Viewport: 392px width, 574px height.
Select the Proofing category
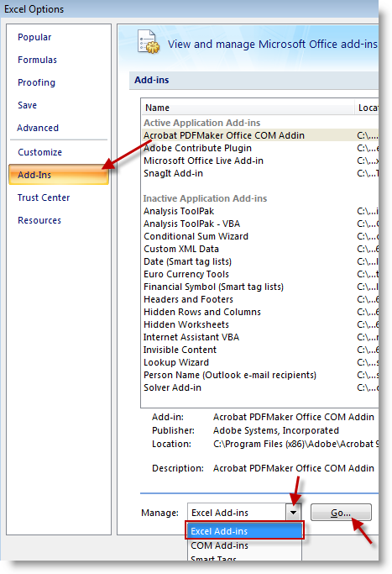click(37, 82)
